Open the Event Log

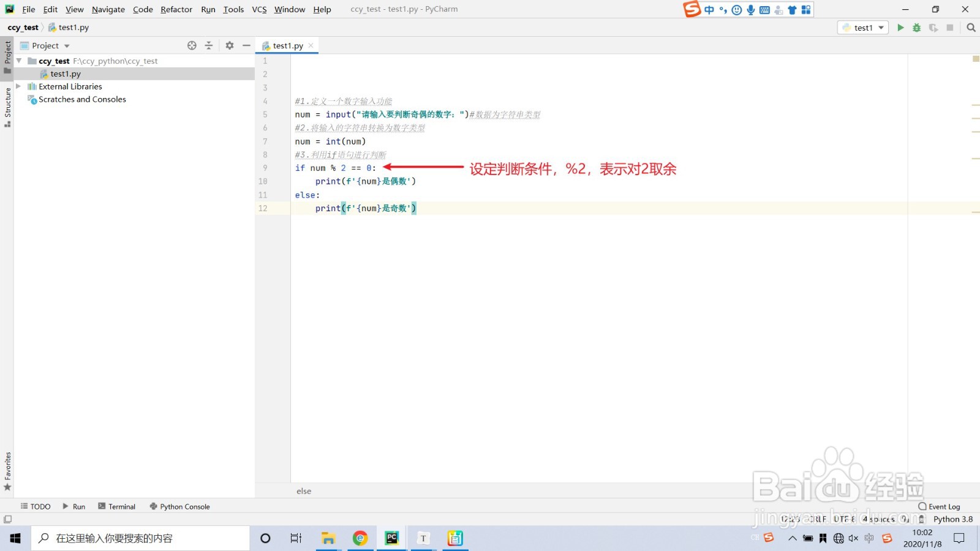click(939, 506)
